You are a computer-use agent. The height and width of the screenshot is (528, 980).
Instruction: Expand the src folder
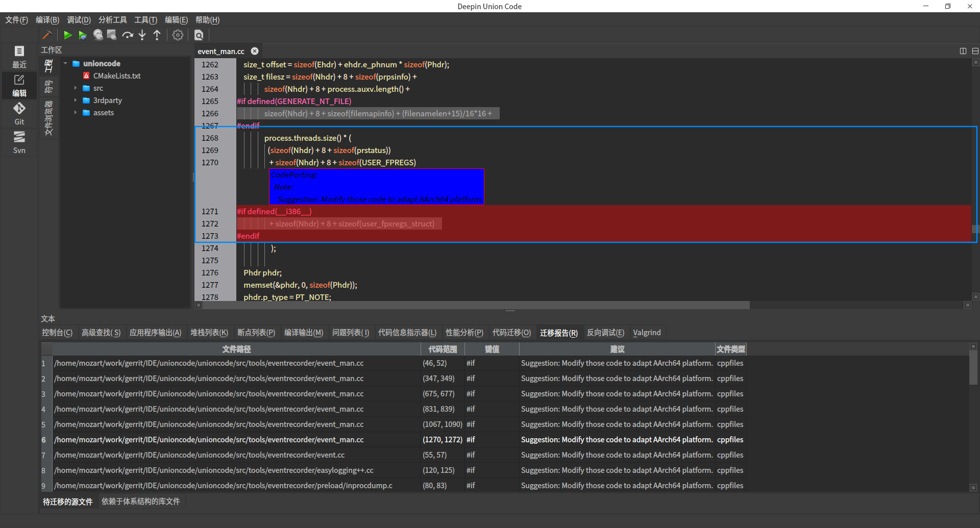click(x=76, y=88)
